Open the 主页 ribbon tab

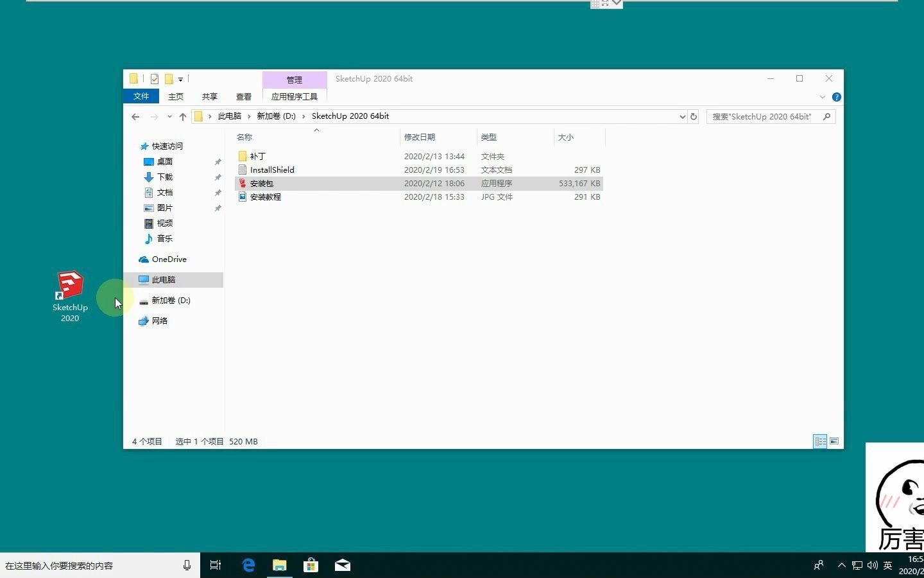pos(176,96)
